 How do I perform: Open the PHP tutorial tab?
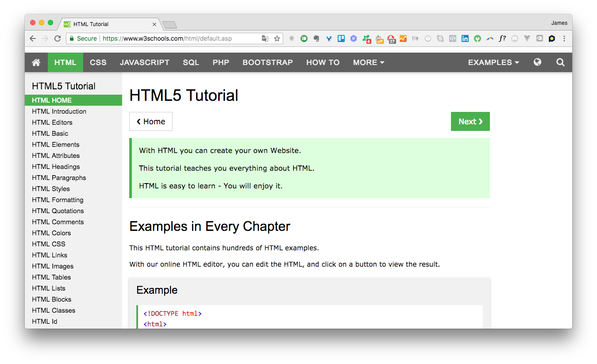(221, 62)
